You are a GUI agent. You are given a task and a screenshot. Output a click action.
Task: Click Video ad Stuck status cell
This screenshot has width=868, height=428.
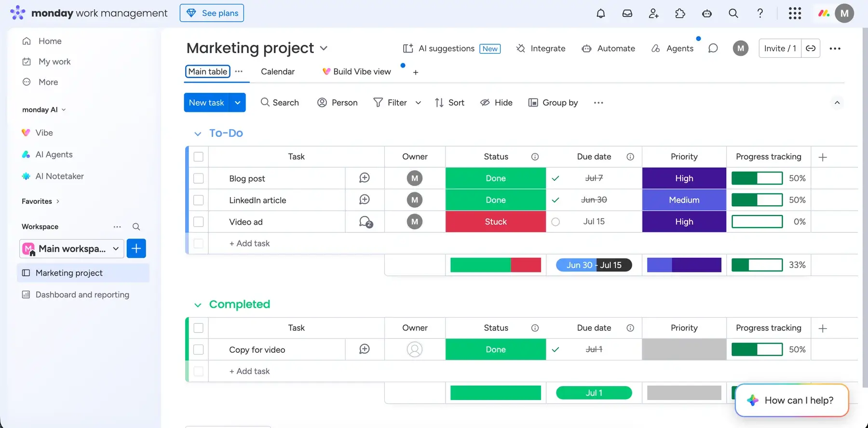(496, 222)
